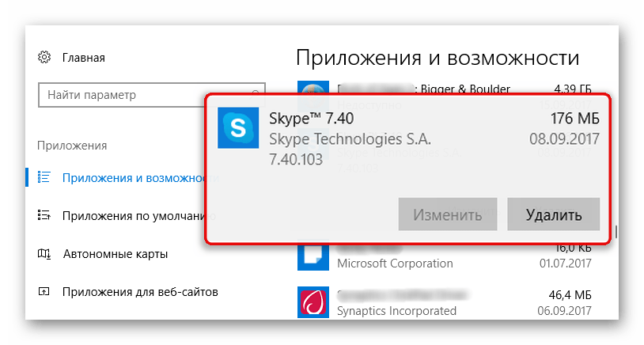Select the Skype™ 7.40 app name
The height and width of the screenshot is (345, 644).
[311, 119]
